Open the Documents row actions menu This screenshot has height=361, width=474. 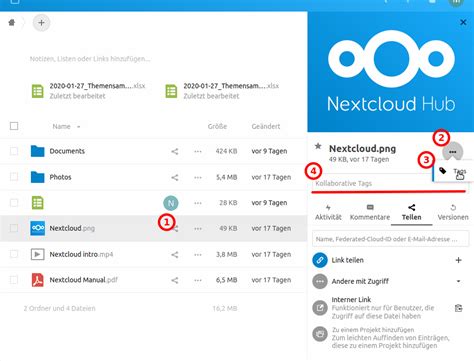tap(198, 151)
